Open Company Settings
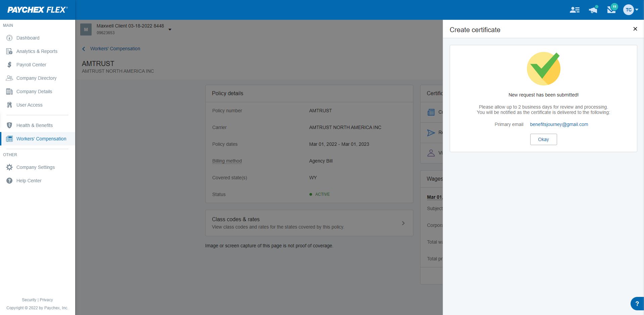Screen dimensions: 644x315 tap(36, 167)
